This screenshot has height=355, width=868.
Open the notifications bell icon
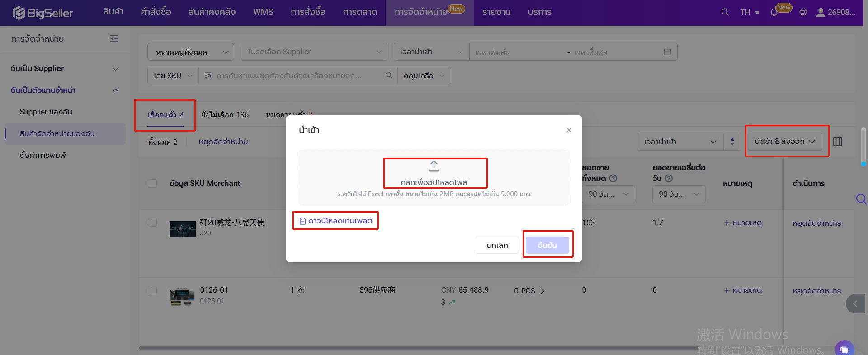(x=774, y=12)
